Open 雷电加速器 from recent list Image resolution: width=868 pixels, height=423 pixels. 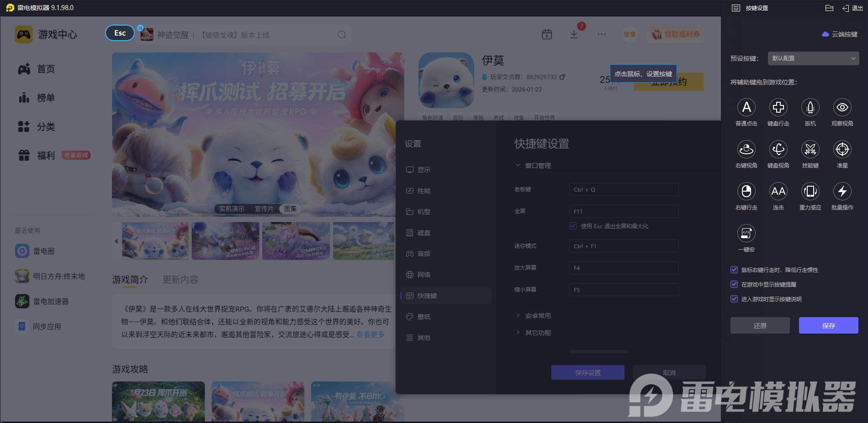(x=42, y=301)
